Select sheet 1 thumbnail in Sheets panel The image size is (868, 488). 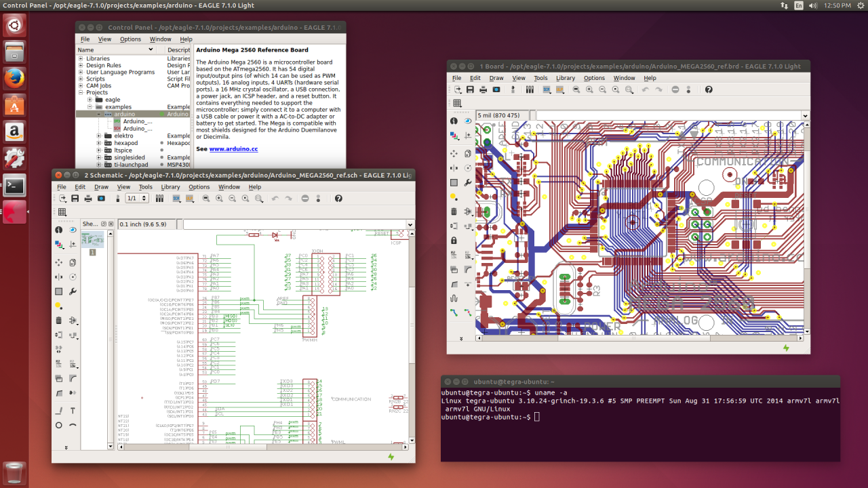point(92,239)
